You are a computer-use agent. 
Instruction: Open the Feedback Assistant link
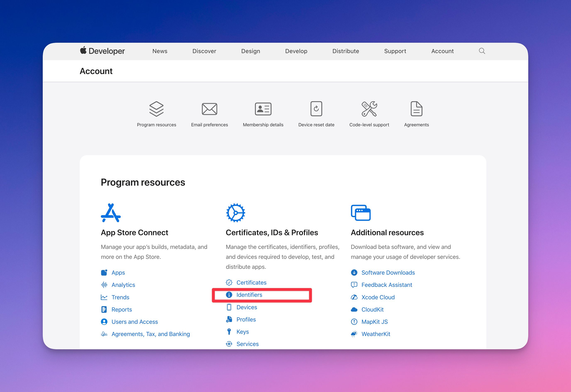point(387,285)
